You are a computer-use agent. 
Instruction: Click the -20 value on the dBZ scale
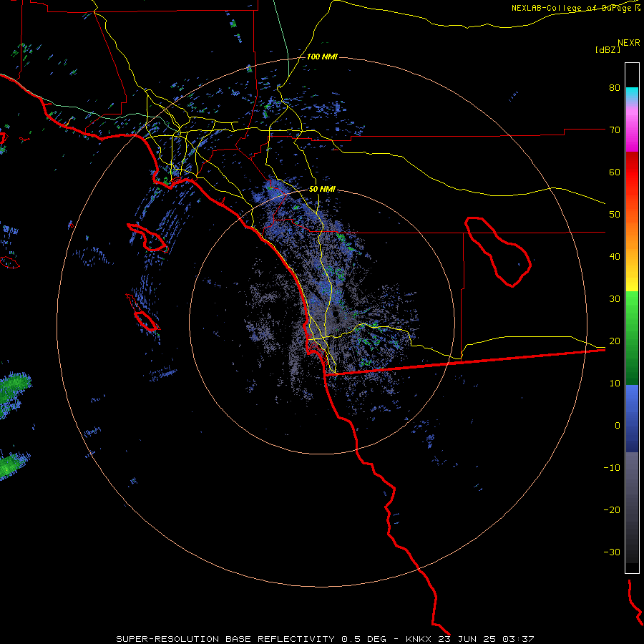[x=612, y=509]
